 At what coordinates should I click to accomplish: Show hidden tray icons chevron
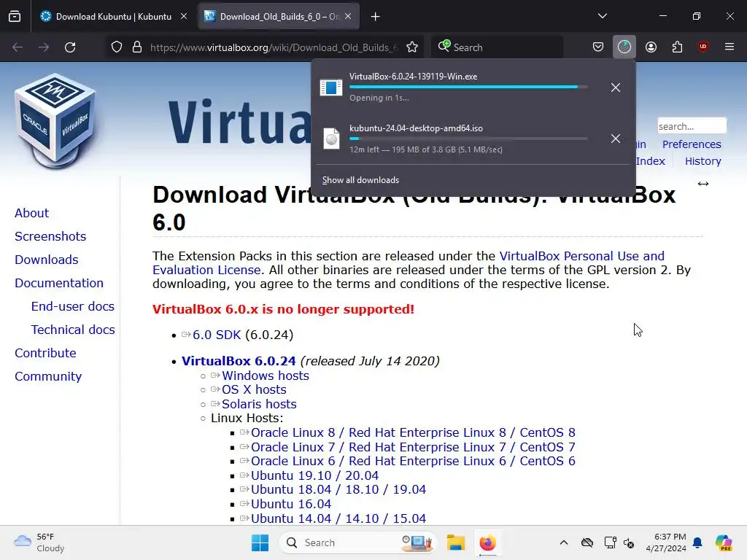(564, 542)
